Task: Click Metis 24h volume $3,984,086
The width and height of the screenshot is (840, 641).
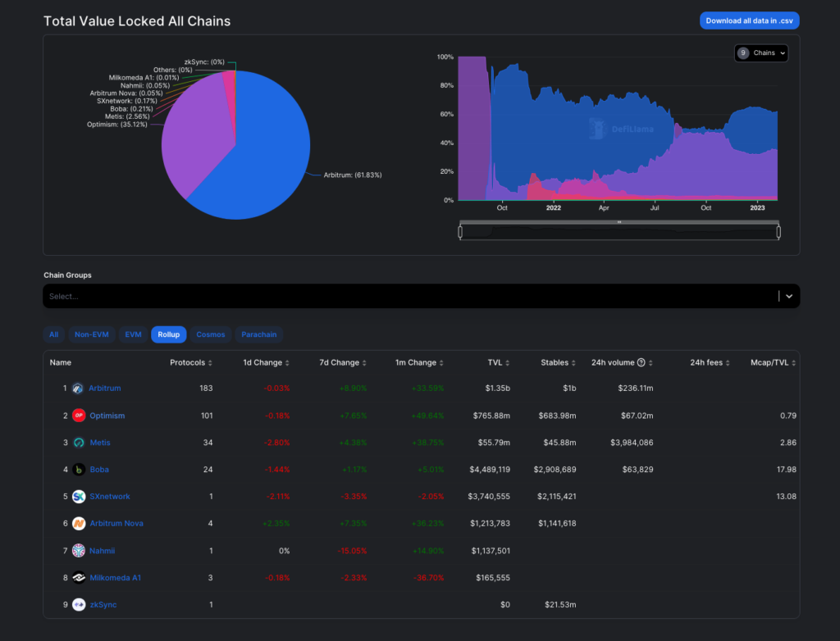Action: click(x=632, y=443)
